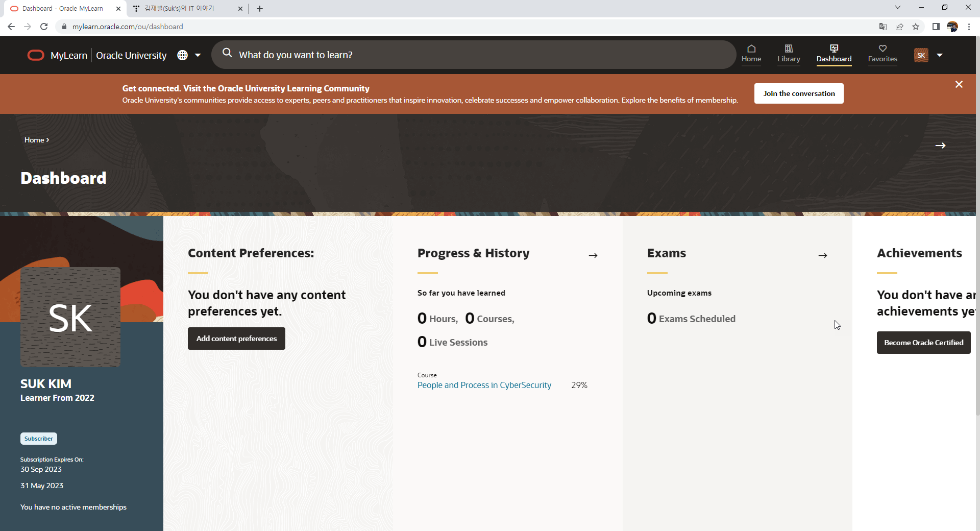
Task: Click the Home breadcrumb link
Action: pyautogui.click(x=34, y=140)
